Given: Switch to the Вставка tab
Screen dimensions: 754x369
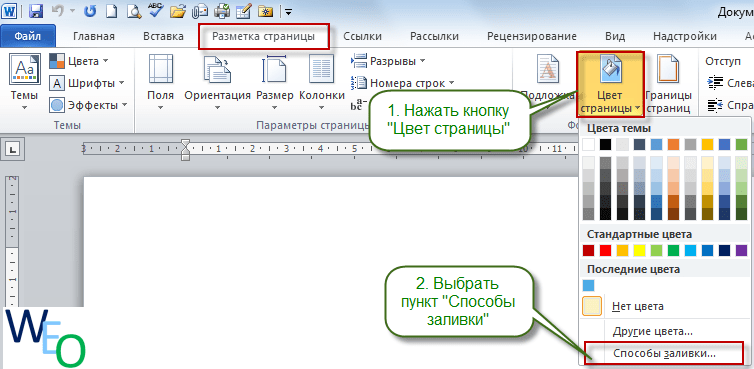Looking at the screenshot, I should (163, 36).
